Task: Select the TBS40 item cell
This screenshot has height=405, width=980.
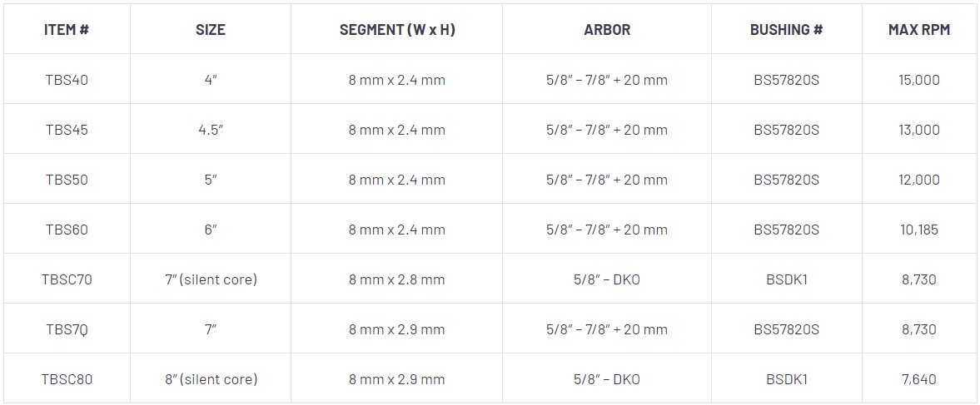Action: pos(67,80)
